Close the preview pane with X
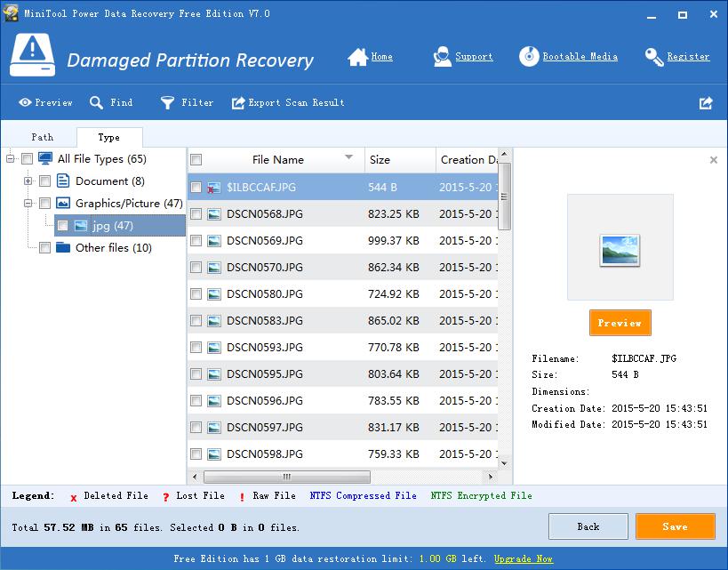Viewport: 728px width, 570px height. 714,160
